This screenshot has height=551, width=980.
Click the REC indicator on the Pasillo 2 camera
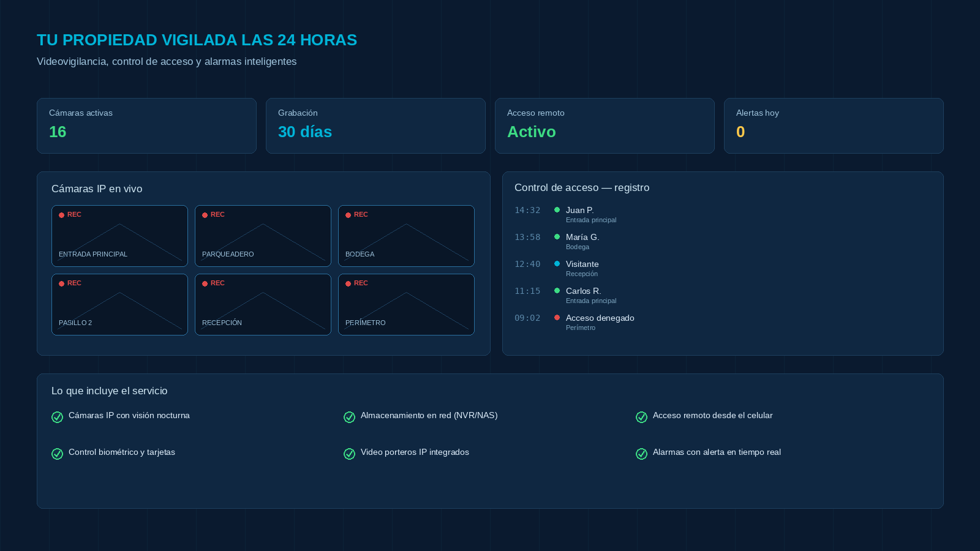tap(70, 283)
